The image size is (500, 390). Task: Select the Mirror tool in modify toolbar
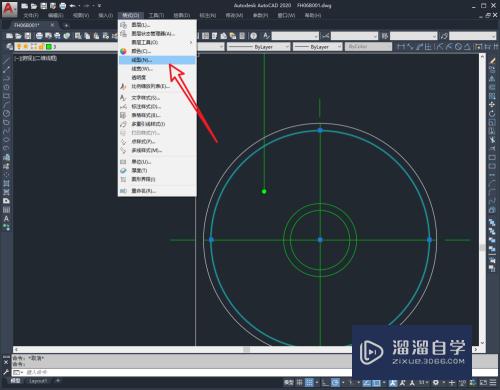point(492,79)
